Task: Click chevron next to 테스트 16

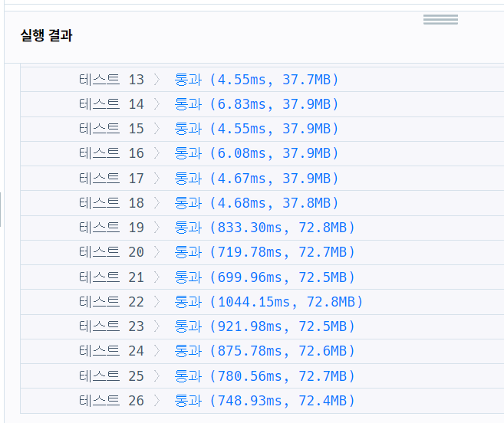Action: pos(156,153)
